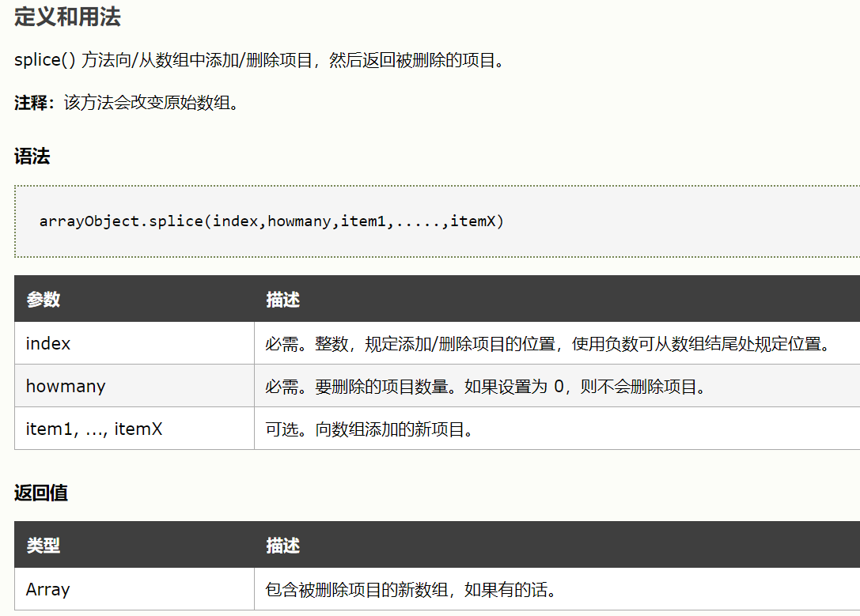Click the howmany parameter cell
The height and width of the screenshot is (616, 860).
[x=134, y=386]
